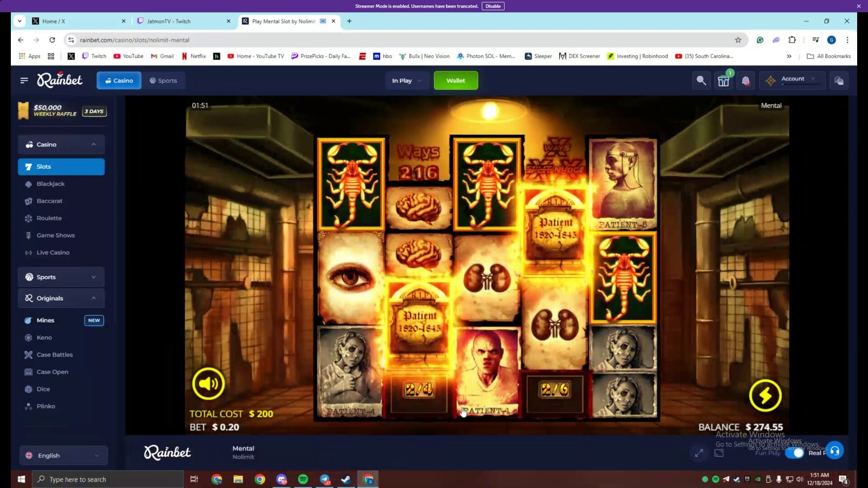
Task: Open the Steam taskbar icon
Action: pos(346,479)
